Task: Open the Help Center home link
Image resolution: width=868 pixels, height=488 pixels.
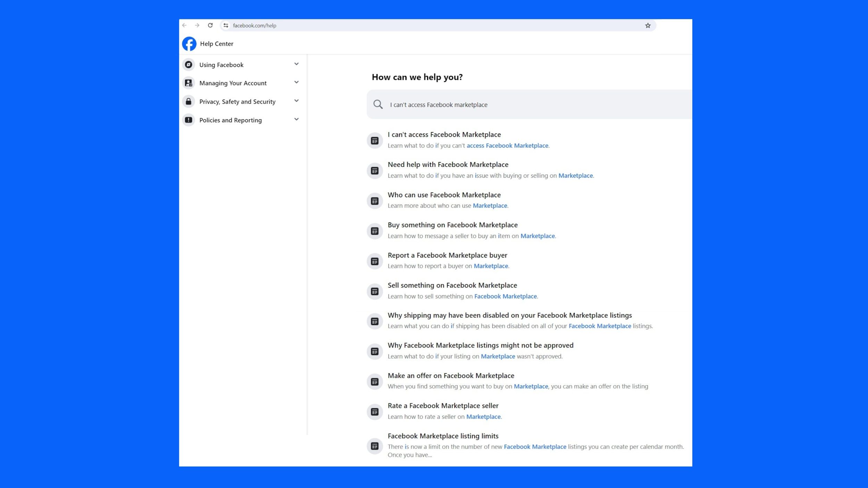Action: (x=217, y=44)
